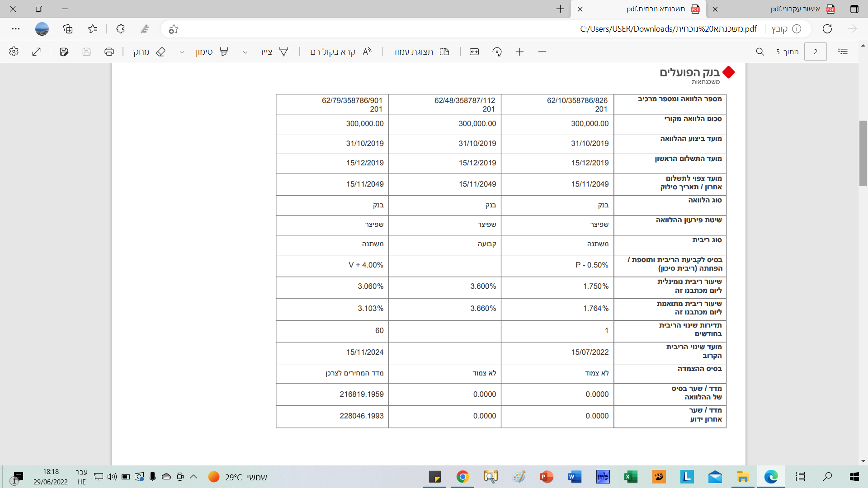Expand the Highlight tool options dropdown arrow
868x488 pixels.
point(182,52)
